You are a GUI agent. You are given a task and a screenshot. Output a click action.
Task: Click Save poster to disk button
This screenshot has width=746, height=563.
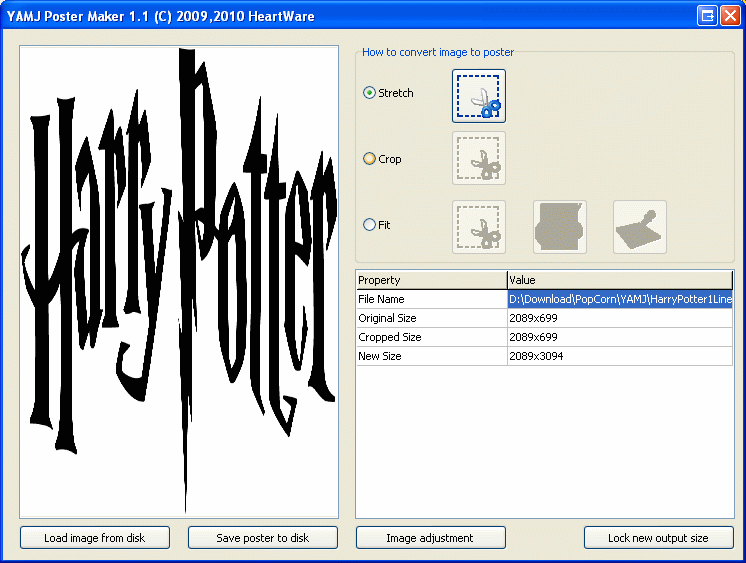point(263,538)
